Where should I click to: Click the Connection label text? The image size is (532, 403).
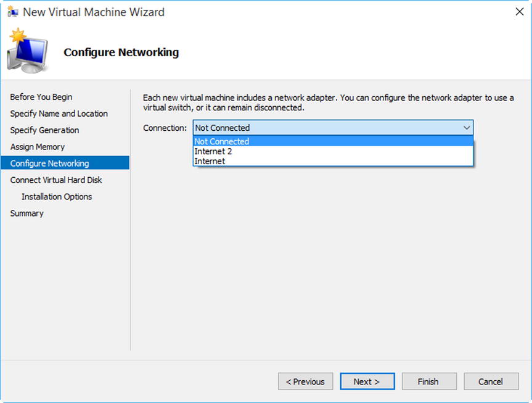tap(165, 128)
